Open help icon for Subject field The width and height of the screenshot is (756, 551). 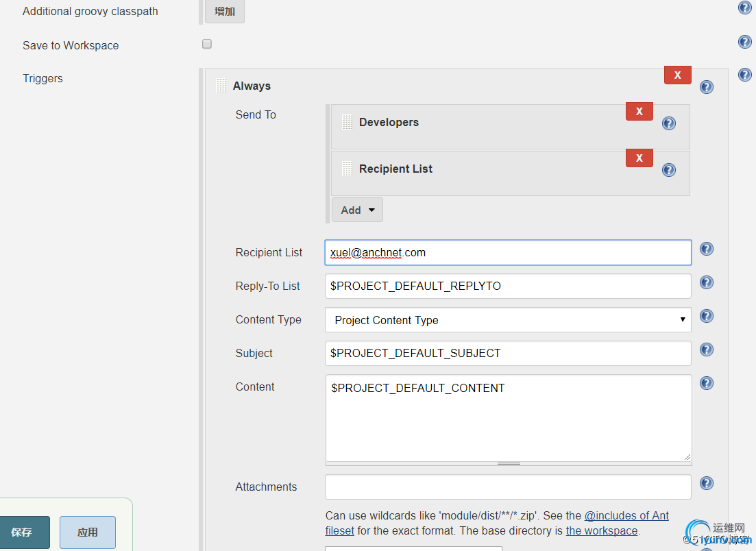click(707, 350)
